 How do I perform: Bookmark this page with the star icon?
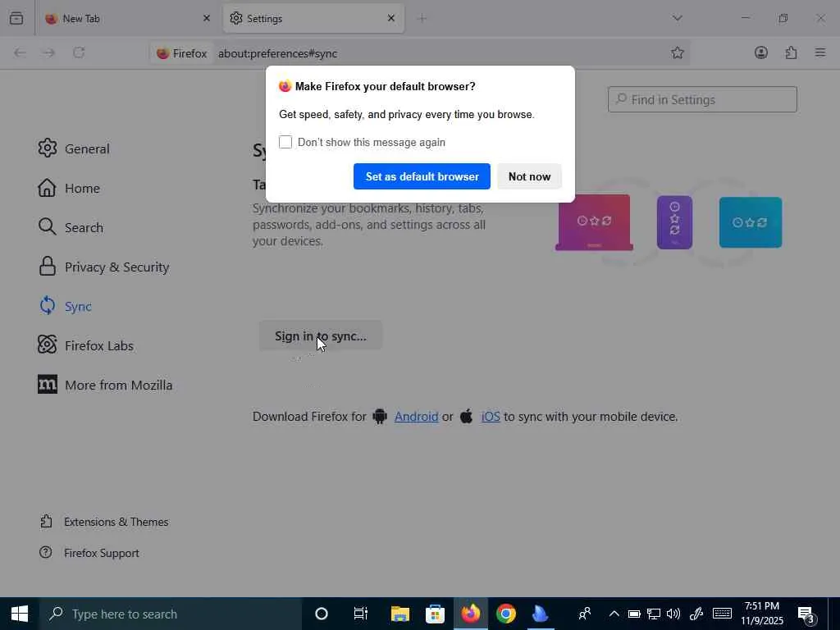pyautogui.click(x=677, y=52)
